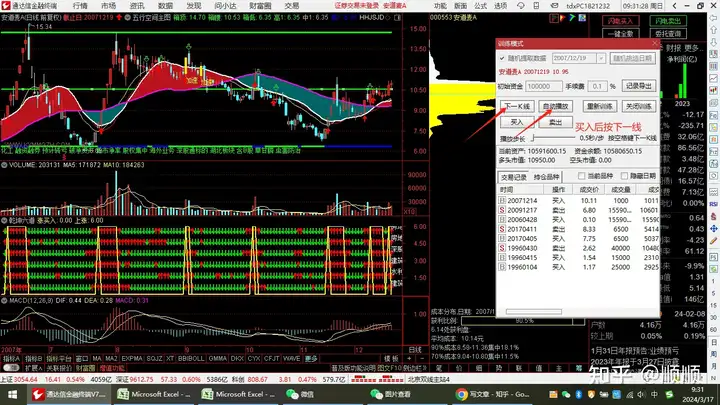This screenshot has width=720, height=405.
Task: Click the minus zoom-out chart button
Action: 422,359
